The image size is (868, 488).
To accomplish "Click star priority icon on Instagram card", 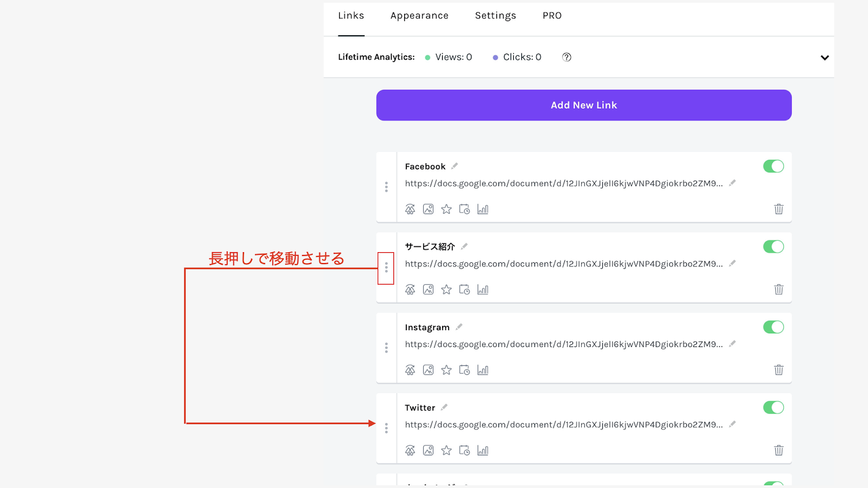I will click(x=446, y=370).
